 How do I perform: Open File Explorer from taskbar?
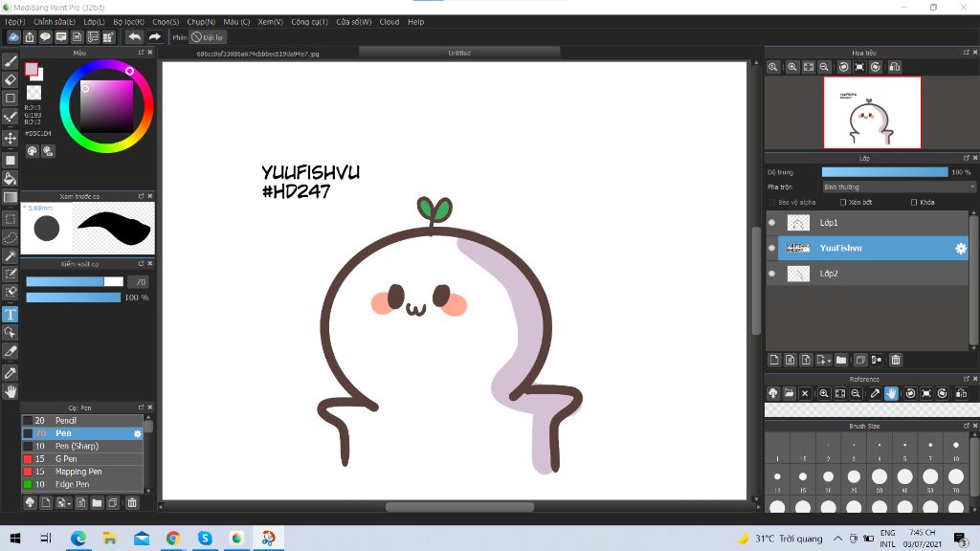click(x=110, y=538)
